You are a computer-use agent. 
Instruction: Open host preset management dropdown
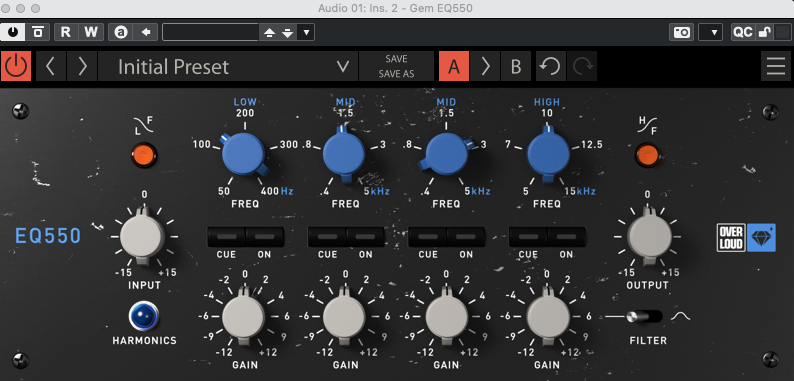click(306, 32)
